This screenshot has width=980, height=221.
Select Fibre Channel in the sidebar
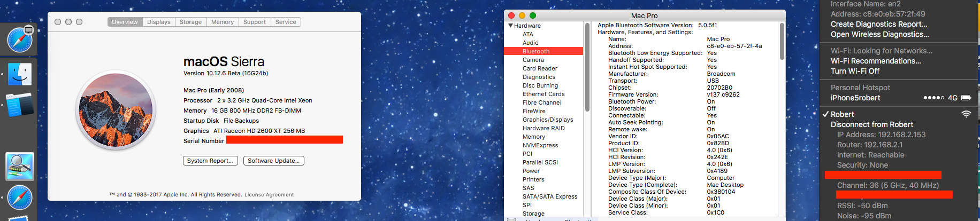542,102
